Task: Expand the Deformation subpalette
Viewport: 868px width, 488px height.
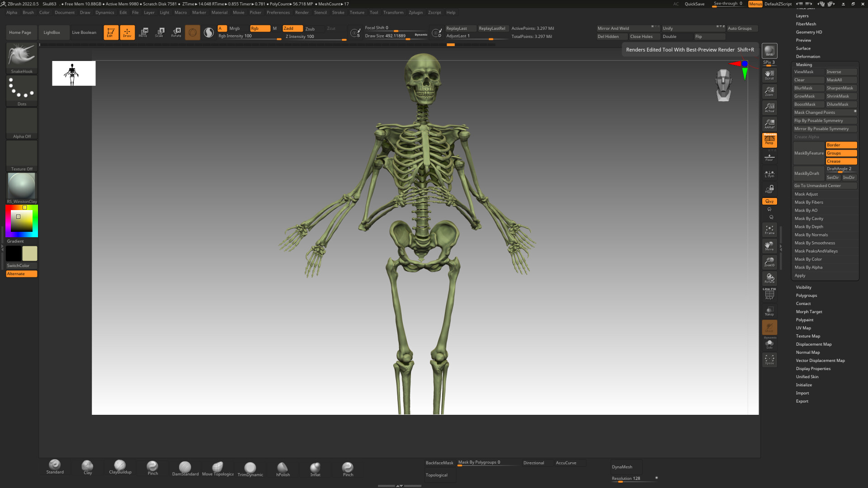Action: [x=808, y=56]
